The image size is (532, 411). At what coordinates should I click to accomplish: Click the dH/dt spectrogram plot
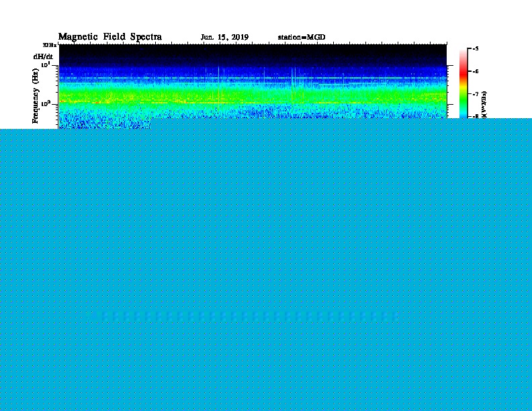(x=253, y=87)
